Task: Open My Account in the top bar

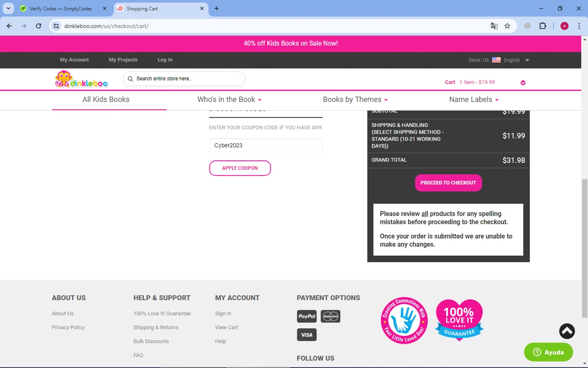Action: pyautogui.click(x=74, y=60)
